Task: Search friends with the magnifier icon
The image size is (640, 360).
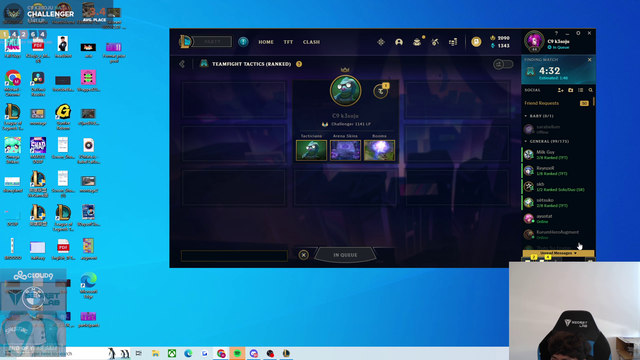Action: [590, 90]
